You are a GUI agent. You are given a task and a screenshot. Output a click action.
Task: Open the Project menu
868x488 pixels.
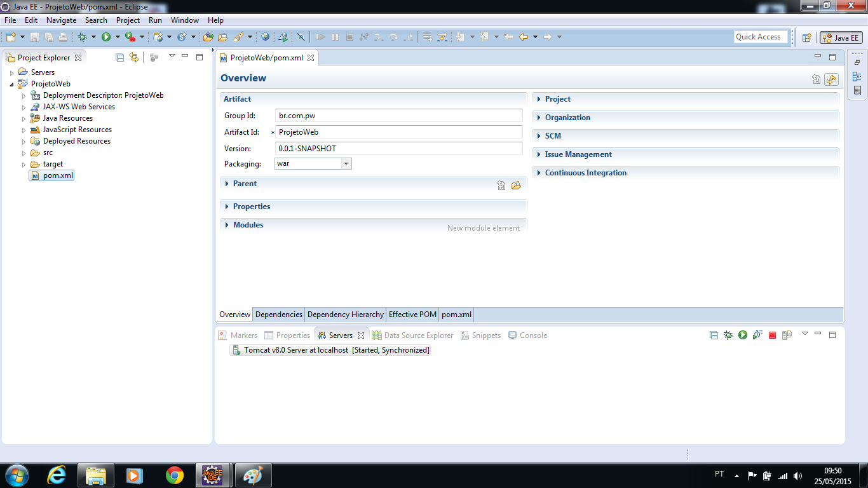click(128, 20)
